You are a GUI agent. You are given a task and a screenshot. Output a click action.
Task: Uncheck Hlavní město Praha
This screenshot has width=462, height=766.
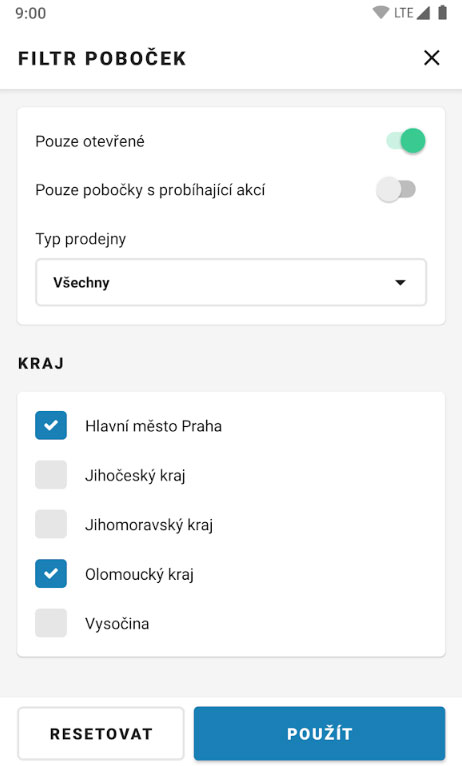point(51,425)
